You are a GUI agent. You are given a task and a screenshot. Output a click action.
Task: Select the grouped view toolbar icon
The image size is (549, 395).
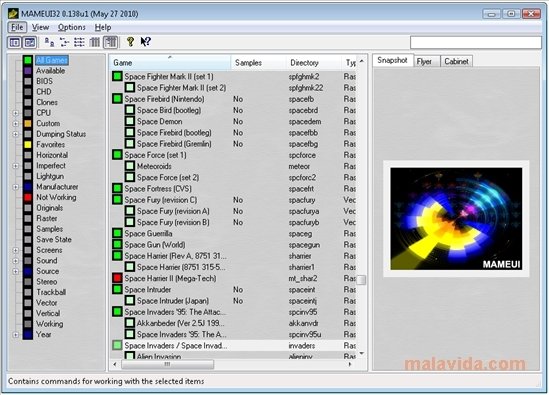pyautogui.click(x=110, y=42)
